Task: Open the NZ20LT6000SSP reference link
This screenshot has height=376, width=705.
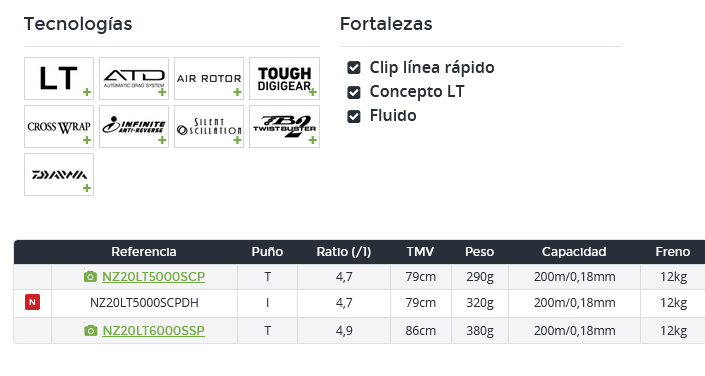Action: [153, 331]
